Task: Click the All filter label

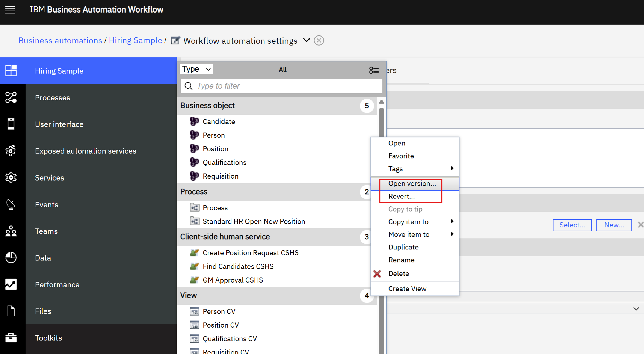Action: click(283, 70)
